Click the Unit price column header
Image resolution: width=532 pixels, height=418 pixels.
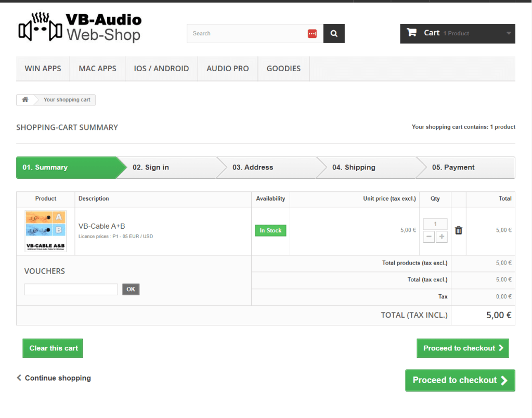coord(390,199)
